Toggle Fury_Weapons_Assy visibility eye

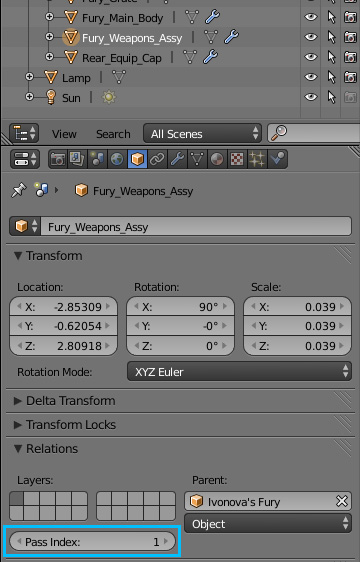[x=311, y=37]
